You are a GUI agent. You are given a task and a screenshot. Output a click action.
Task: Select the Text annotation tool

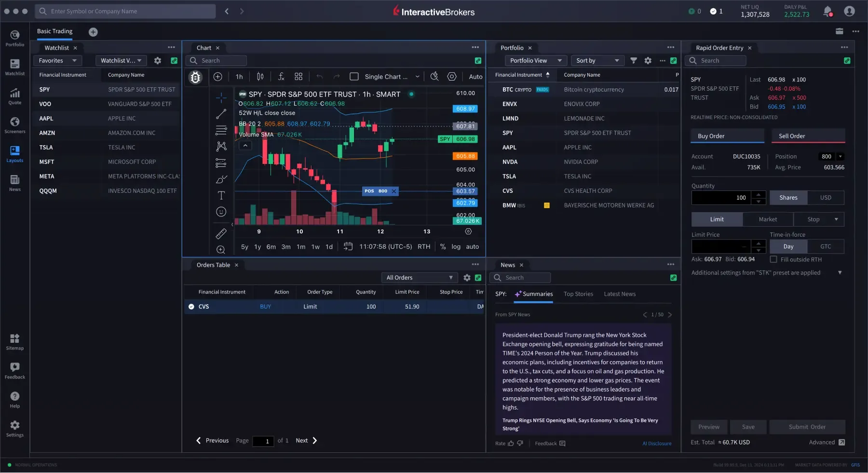coord(221,196)
